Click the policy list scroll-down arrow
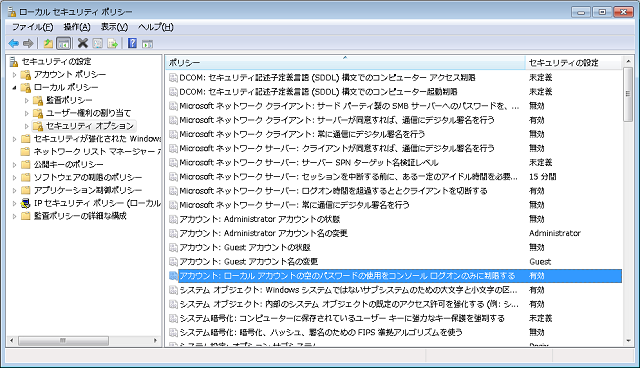 [628, 341]
